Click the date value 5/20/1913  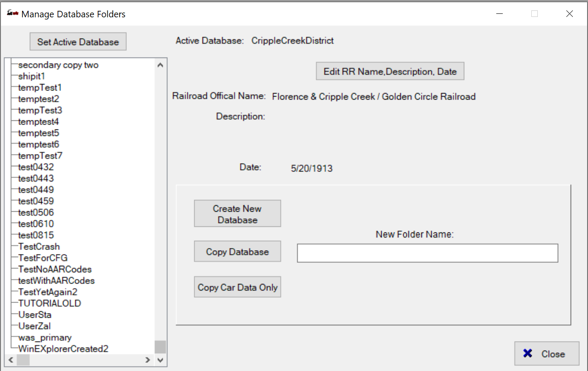(x=312, y=168)
